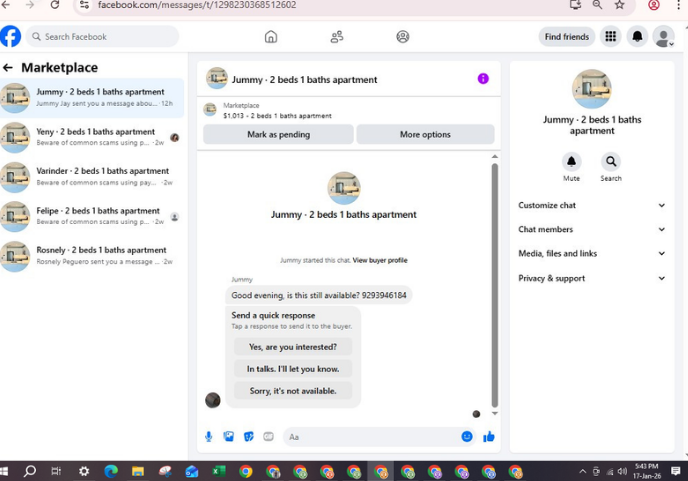
Task: Attach a photo with the image icon
Action: coord(229,437)
